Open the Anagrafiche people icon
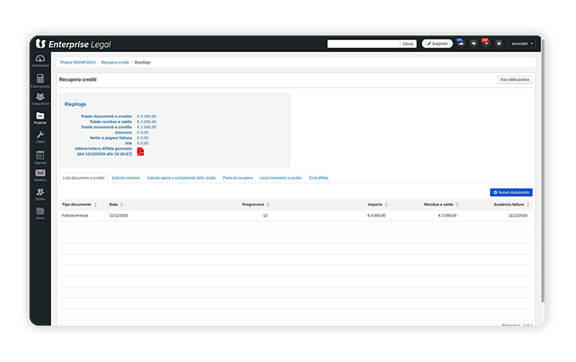This screenshot has height=362, width=576. (40, 97)
